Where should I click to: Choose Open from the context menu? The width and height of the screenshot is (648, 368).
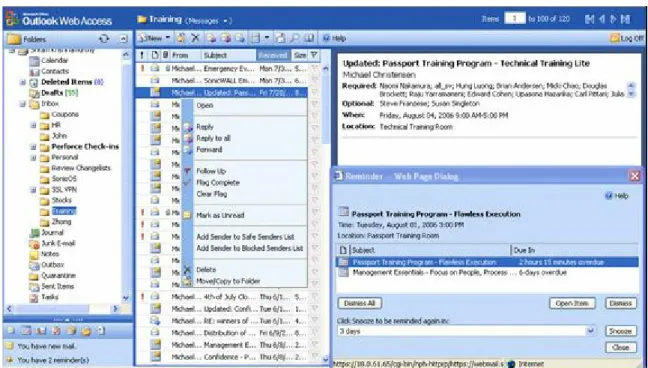point(205,105)
